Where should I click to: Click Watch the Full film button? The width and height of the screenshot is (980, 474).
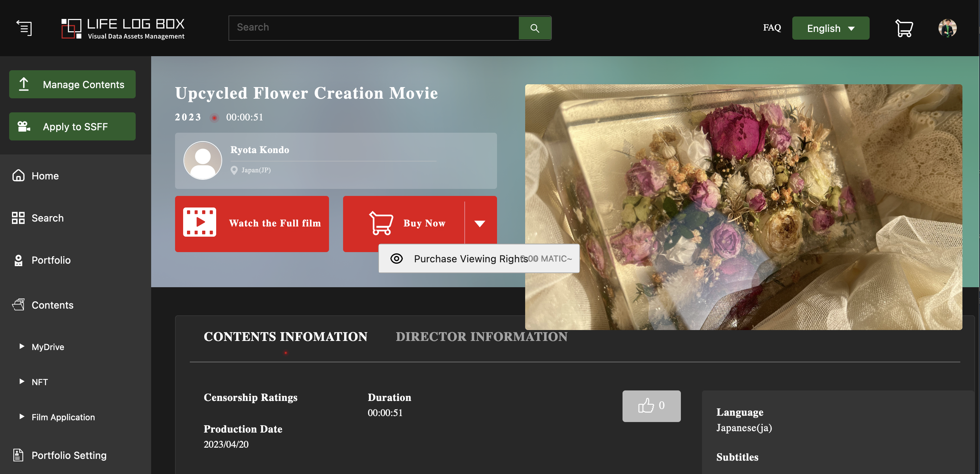coord(251,224)
